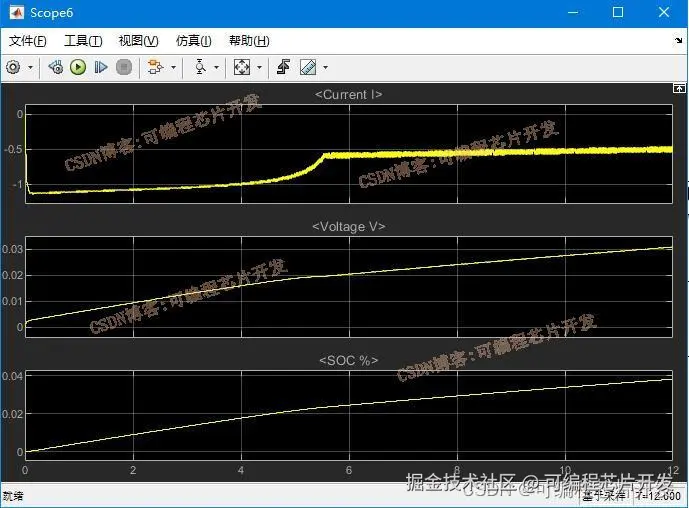Click the 就绪 status bar text
Image resolution: width=689 pixels, height=508 pixels.
13,497
